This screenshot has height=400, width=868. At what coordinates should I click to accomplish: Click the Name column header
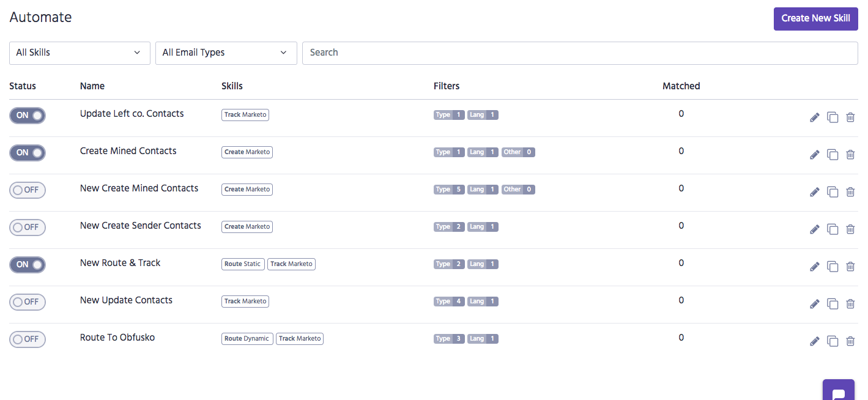pyautogui.click(x=92, y=86)
